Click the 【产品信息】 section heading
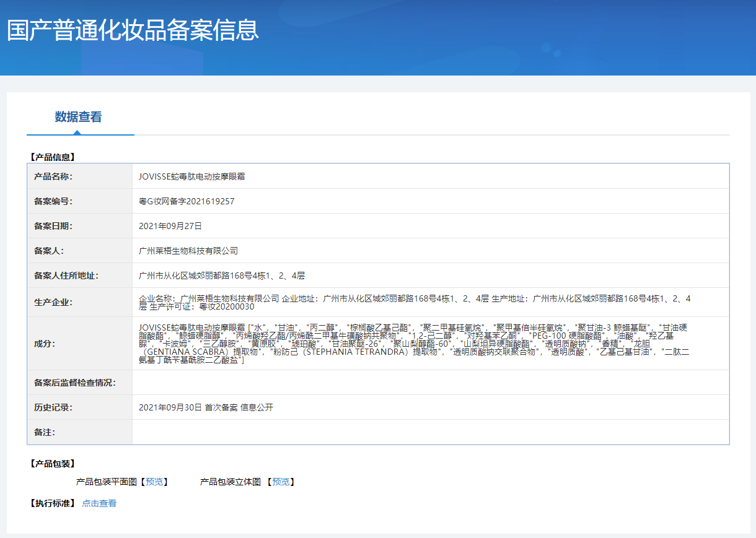This screenshot has width=756, height=538. [53, 157]
